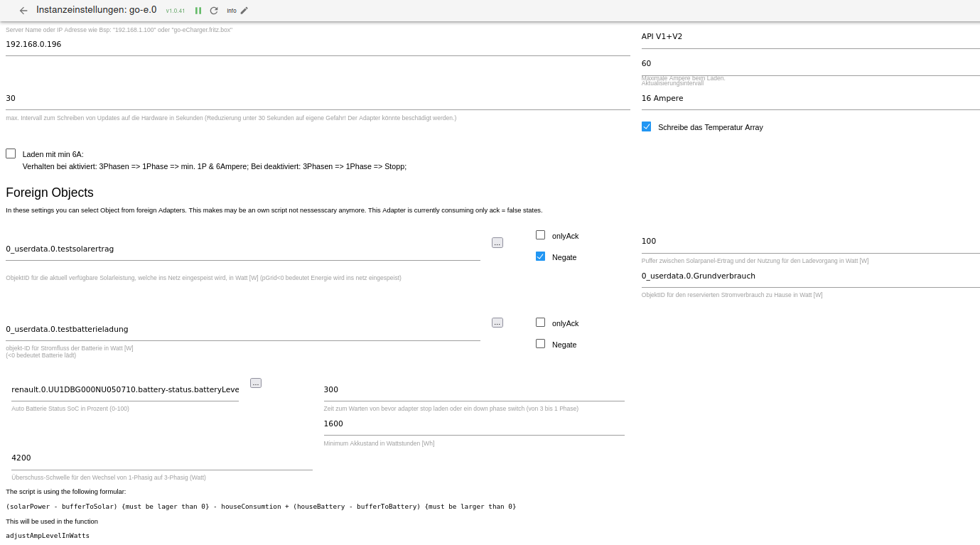
Task: Uncheck Negate for solar yield object
Action: coord(541,257)
